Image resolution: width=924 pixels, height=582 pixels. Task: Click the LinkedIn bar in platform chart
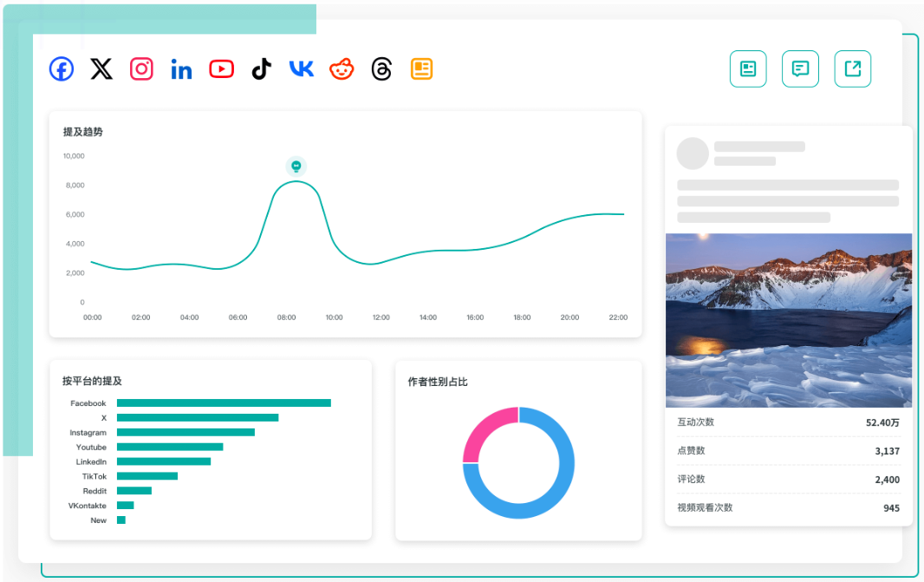coord(164,461)
